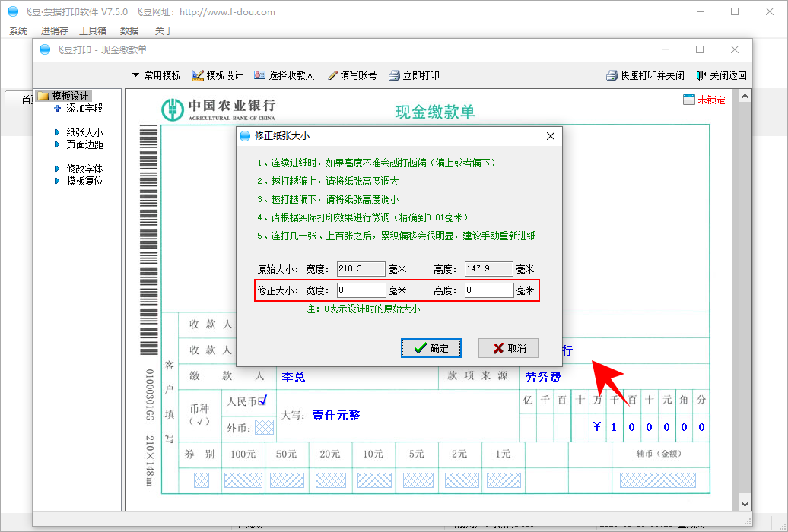Screen dimensions: 788x532
Task: Open the 工具箱 menu
Action: [93, 31]
